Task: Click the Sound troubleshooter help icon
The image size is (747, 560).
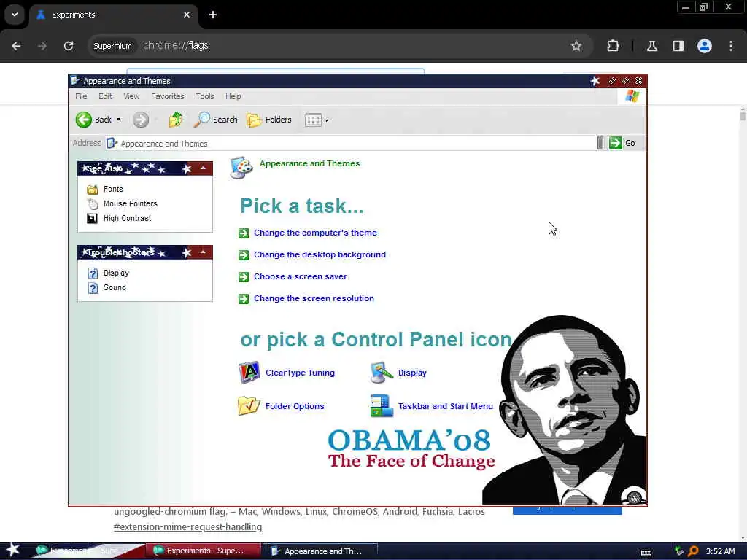Action: [x=93, y=288]
